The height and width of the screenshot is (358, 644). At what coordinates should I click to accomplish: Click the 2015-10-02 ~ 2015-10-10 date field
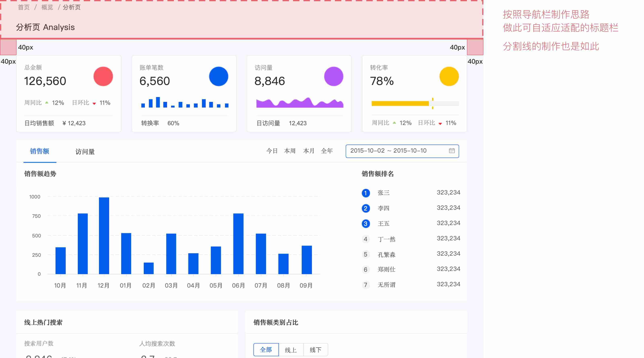402,151
